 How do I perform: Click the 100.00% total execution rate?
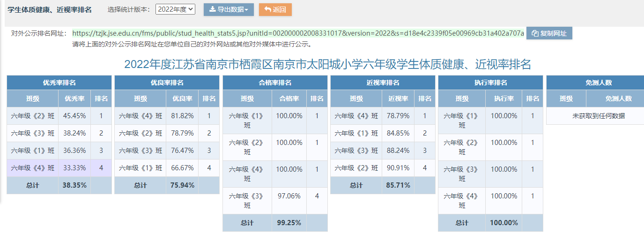[x=503, y=223]
